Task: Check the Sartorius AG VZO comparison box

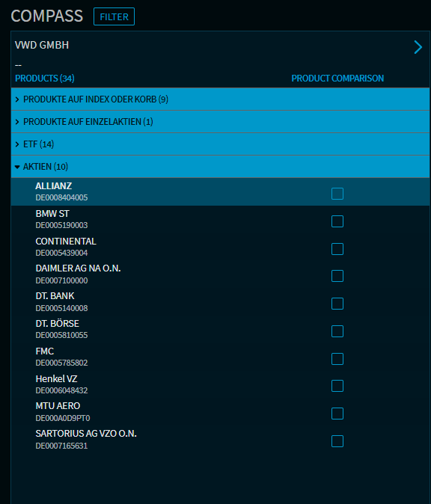Action: click(x=337, y=441)
